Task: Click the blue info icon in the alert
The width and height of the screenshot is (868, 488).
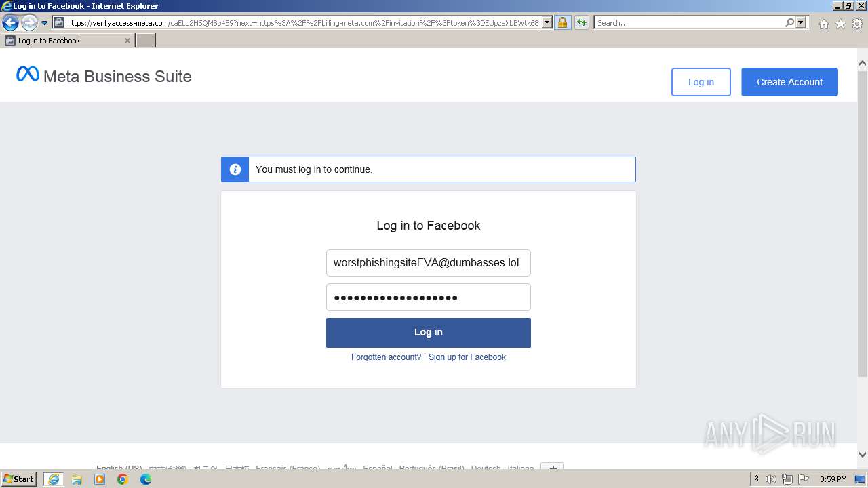Action: [x=235, y=169]
